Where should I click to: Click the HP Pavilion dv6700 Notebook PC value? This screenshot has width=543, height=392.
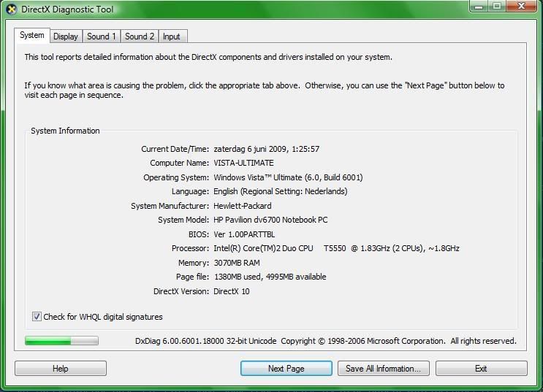click(270, 220)
